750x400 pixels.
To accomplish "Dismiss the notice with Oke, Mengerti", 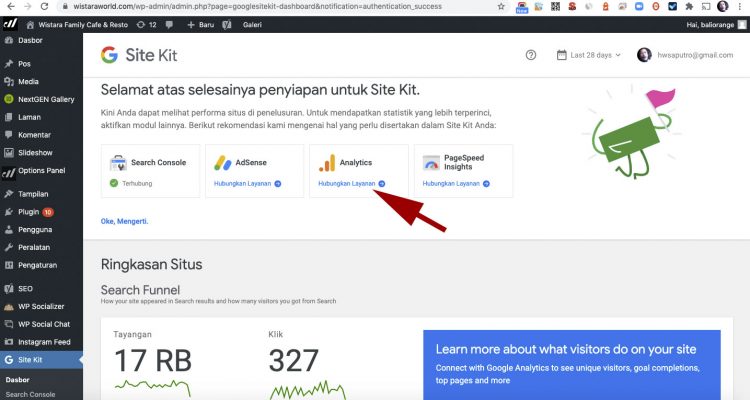I will coord(124,221).
